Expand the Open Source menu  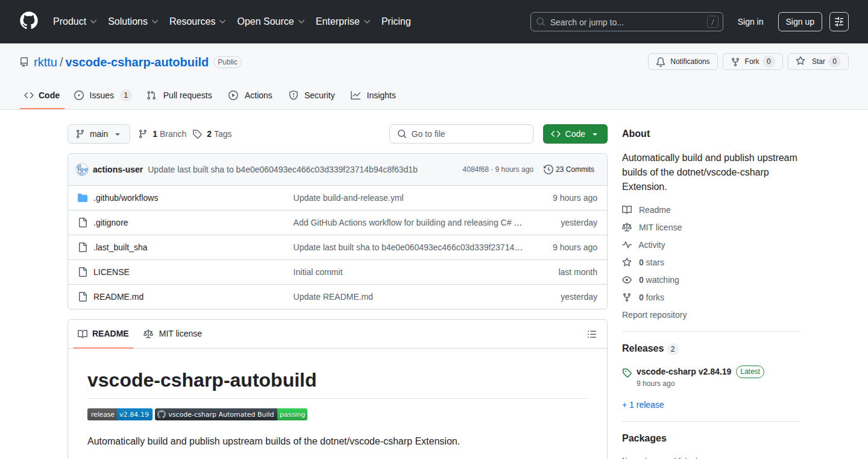tap(271, 22)
